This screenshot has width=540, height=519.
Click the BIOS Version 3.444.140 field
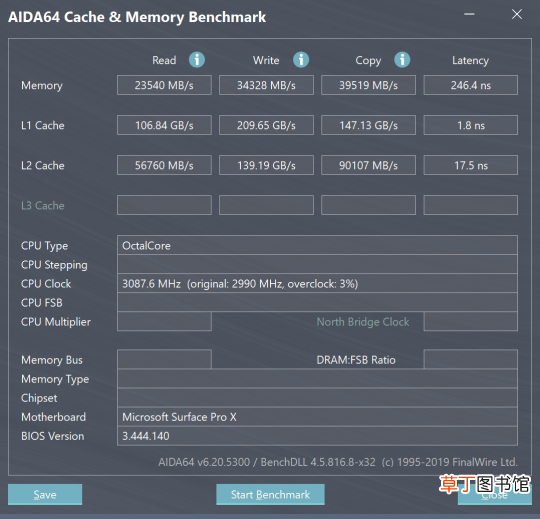tap(317, 436)
